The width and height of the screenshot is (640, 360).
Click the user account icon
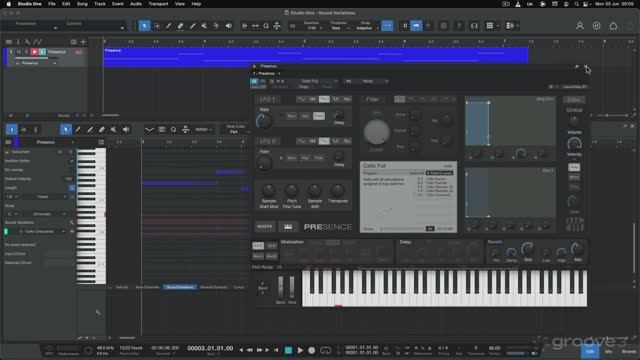[x=580, y=26]
